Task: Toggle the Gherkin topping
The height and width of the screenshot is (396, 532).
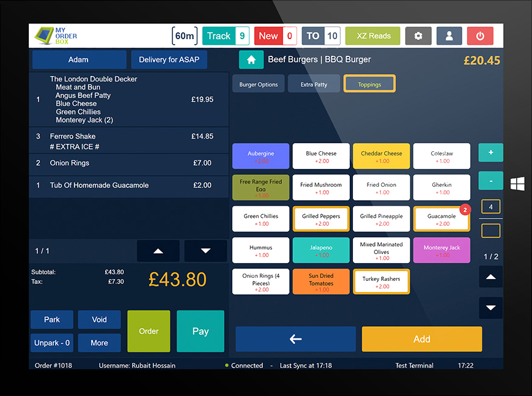Action: point(441,187)
